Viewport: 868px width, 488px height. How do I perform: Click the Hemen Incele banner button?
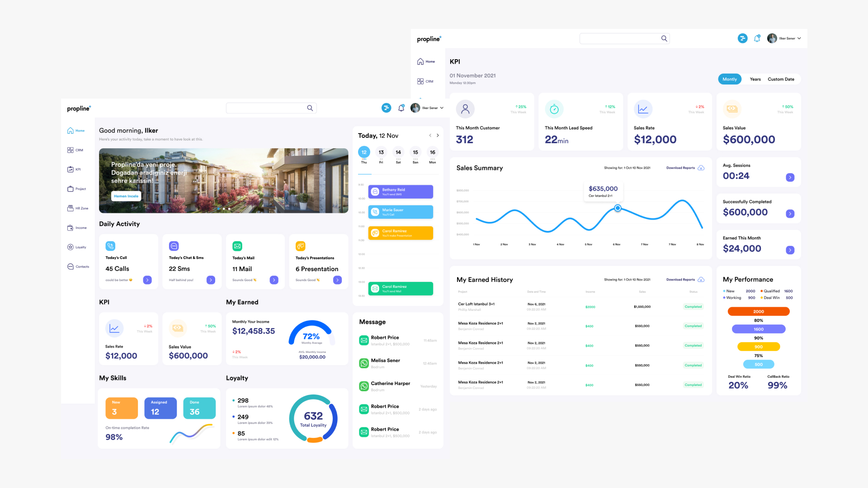(x=126, y=196)
